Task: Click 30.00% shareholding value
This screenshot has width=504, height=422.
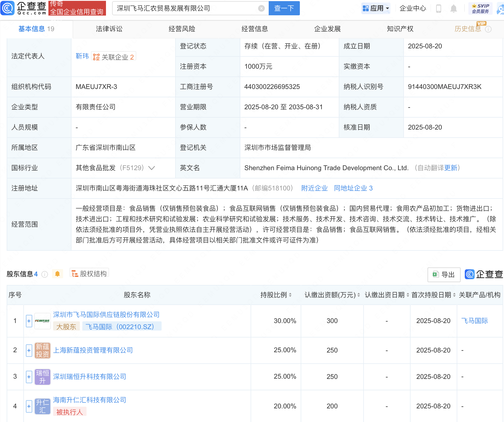Action: pos(285,321)
